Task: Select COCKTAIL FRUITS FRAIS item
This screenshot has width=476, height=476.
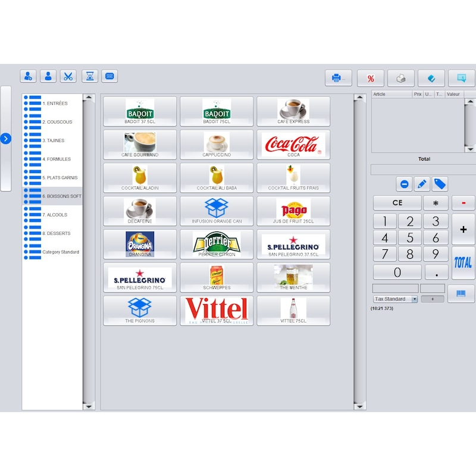Action: [x=293, y=178]
